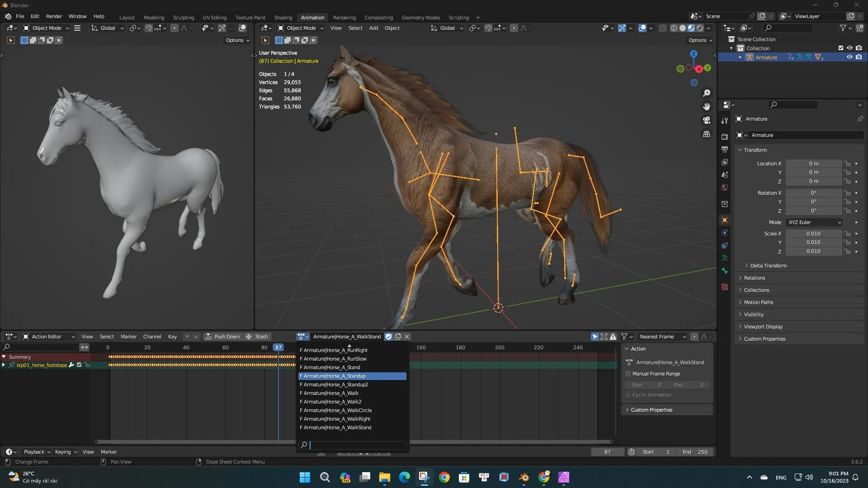Expand bip01_horse_footsteps channel group
Screen dimensions: 868x488
coord(4,365)
